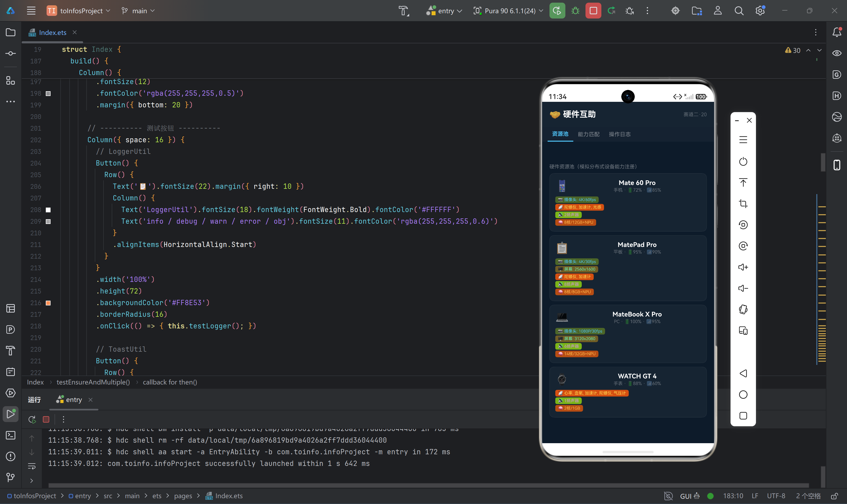Tap emulator Home circle button

coord(743,395)
